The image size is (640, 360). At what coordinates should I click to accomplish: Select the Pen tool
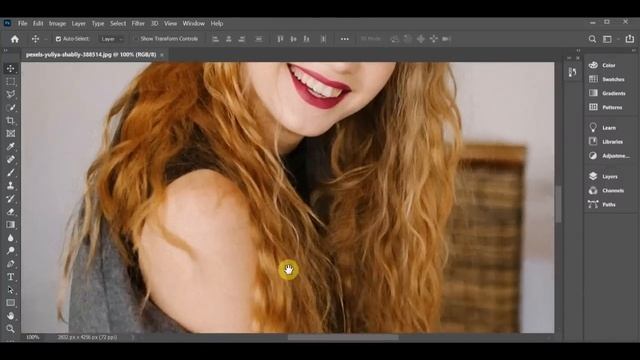click(11, 264)
